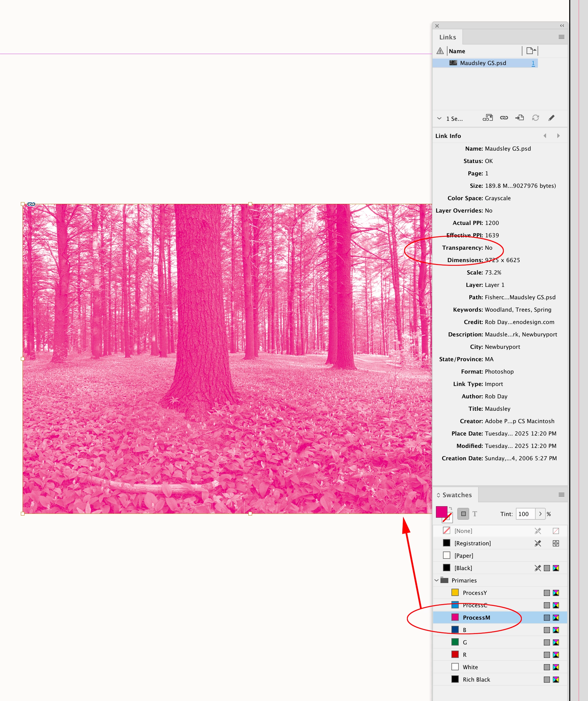Click the Update Link refresh icon

point(536,118)
